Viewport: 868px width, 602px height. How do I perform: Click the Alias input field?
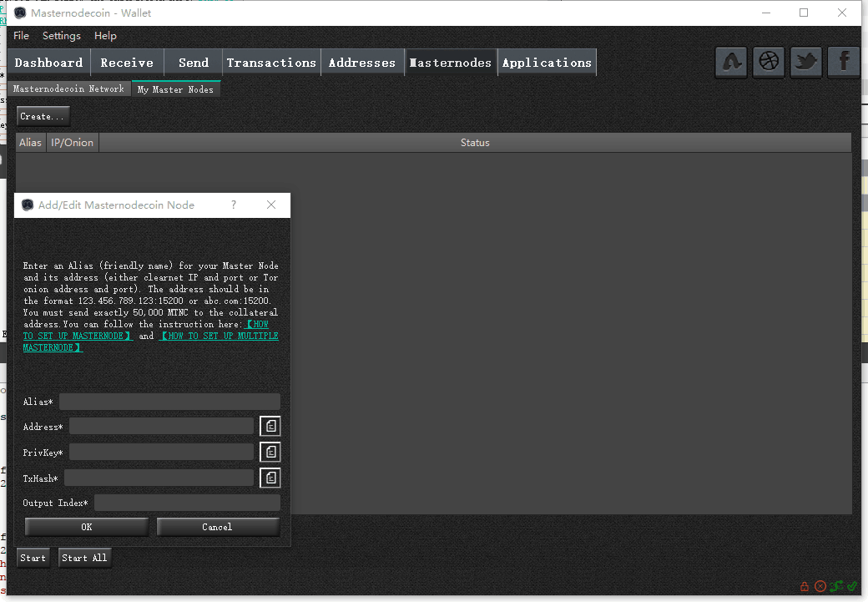click(169, 402)
